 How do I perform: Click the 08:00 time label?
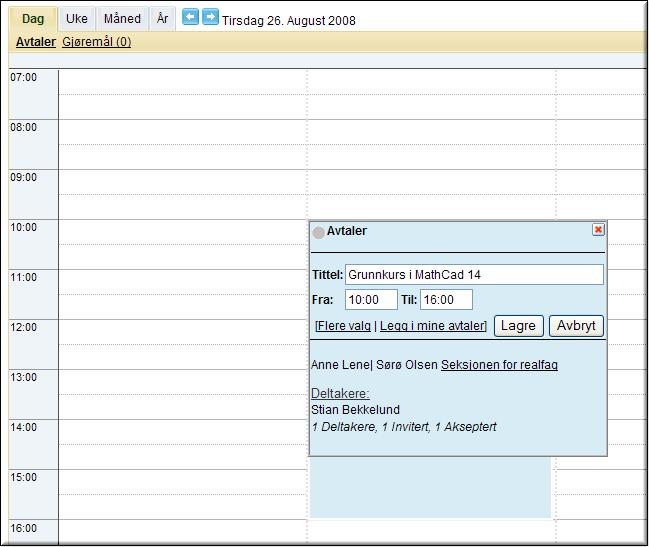coord(24,127)
